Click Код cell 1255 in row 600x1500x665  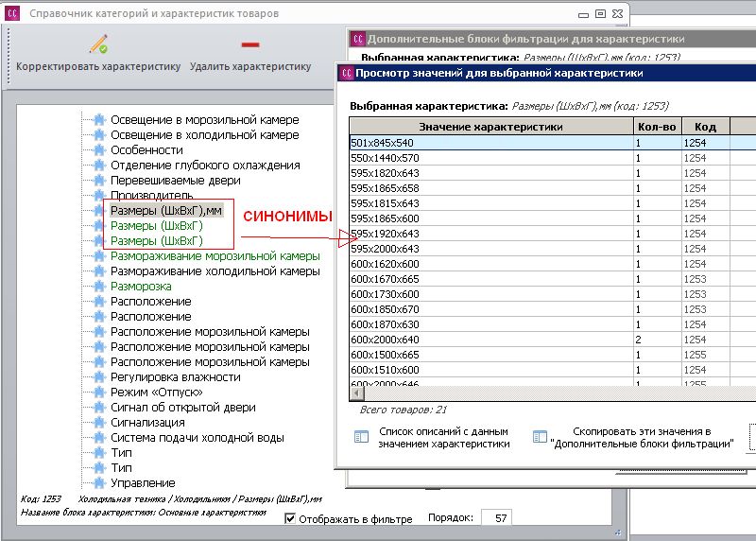(705, 355)
